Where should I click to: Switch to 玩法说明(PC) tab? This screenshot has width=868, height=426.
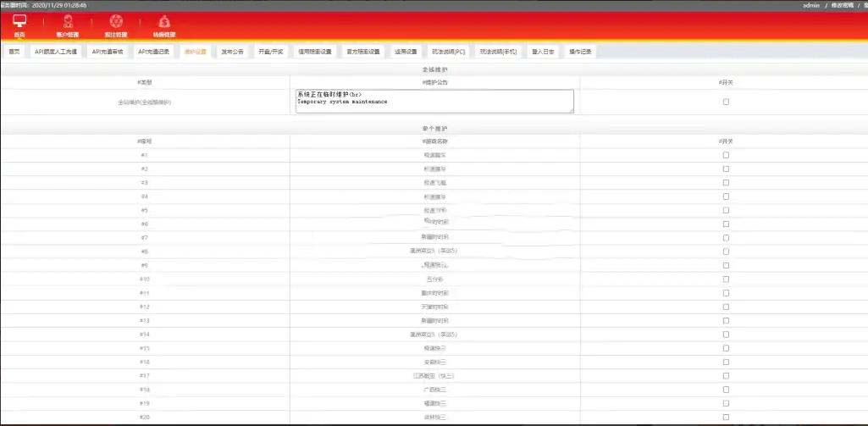pyautogui.click(x=448, y=52)
